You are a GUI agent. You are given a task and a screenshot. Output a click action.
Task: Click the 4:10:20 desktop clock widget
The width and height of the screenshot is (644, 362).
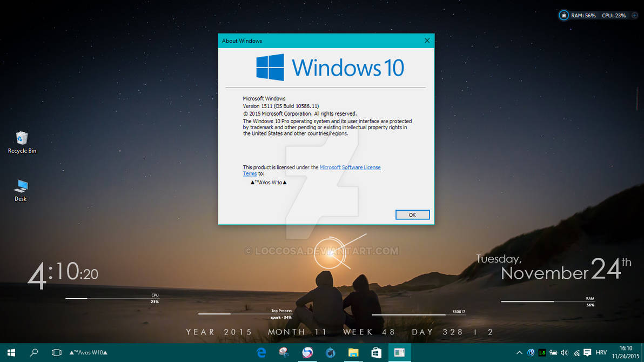63,274
